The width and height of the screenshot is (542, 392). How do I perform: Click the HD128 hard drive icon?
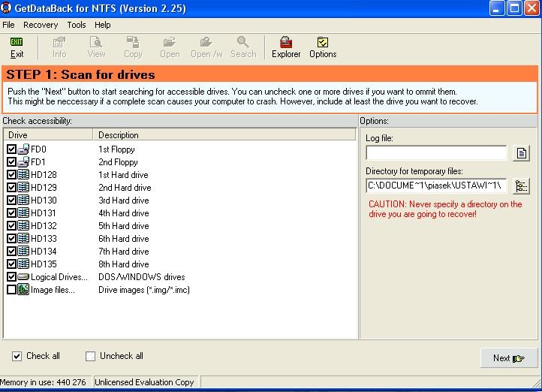[23, 174]
